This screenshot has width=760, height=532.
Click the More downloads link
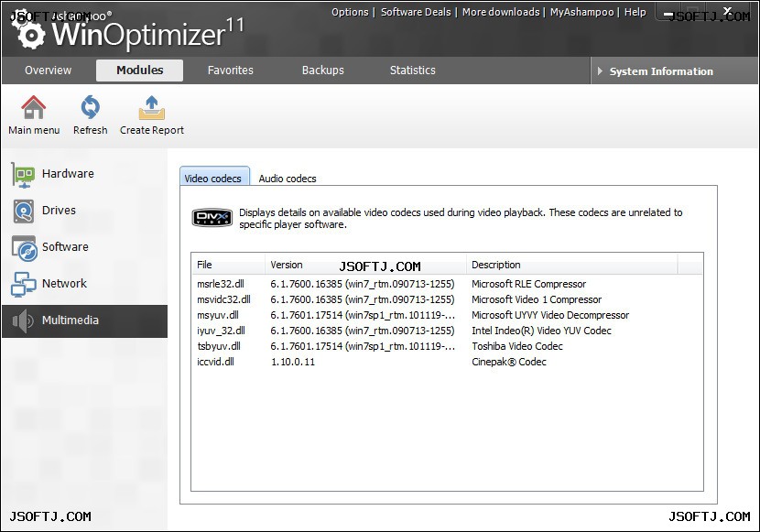pos(501,12)
